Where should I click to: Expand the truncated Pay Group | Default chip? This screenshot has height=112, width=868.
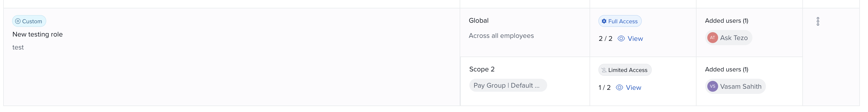coord(507,86)
